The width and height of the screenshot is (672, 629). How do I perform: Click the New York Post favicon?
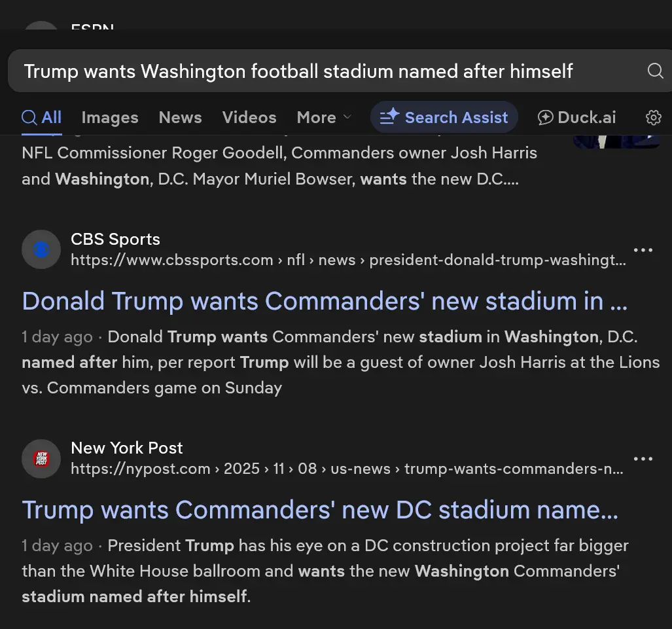[x=41, y=459]
